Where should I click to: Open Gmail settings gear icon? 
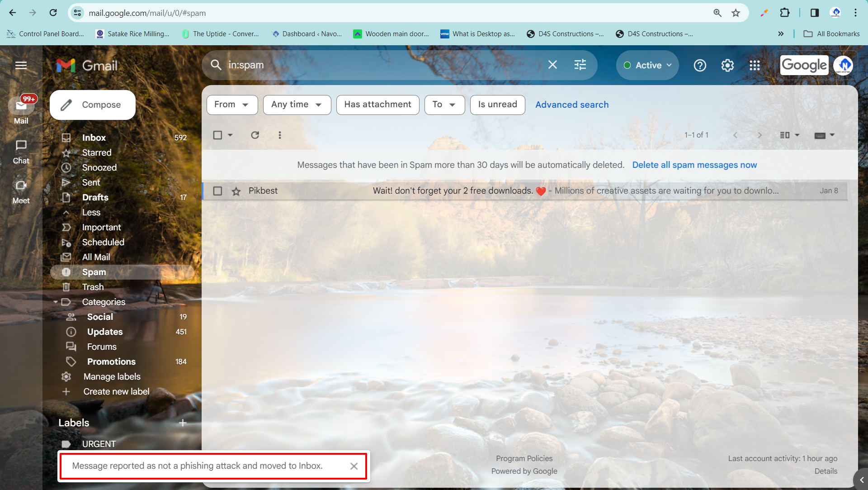[727, 66]
